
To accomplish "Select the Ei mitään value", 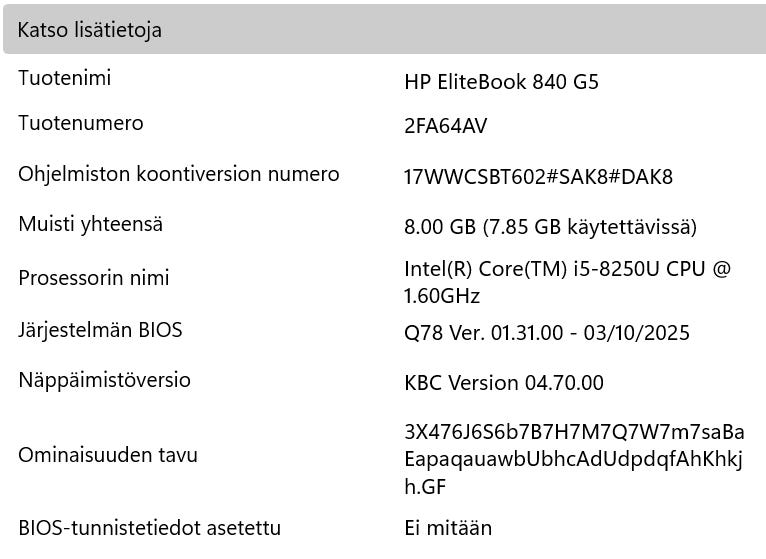I will (448, 528).
